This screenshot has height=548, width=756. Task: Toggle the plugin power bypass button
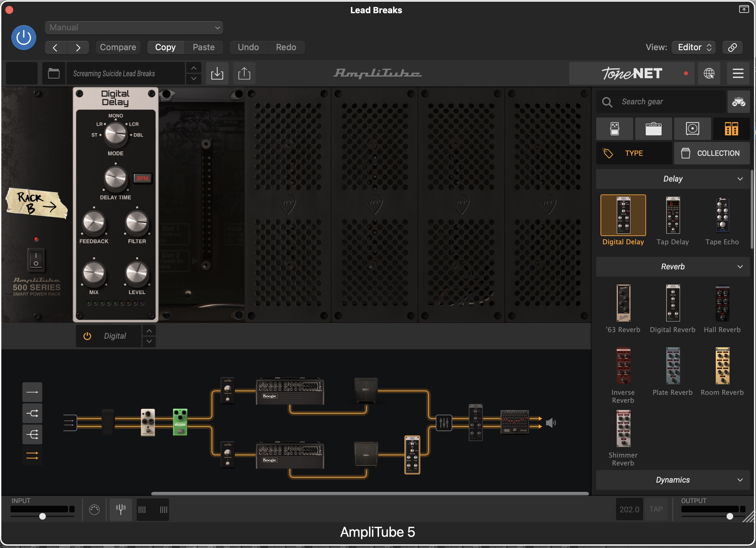coord(24,38)
